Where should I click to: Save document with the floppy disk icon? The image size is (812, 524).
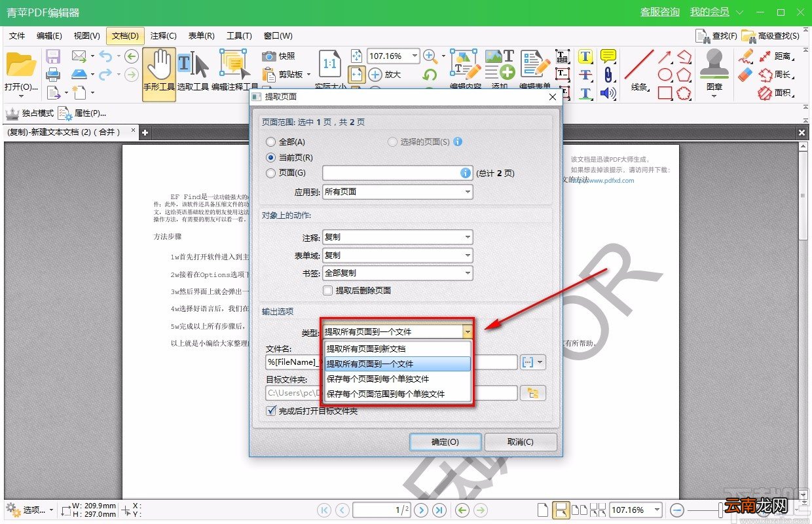(53, 56)
